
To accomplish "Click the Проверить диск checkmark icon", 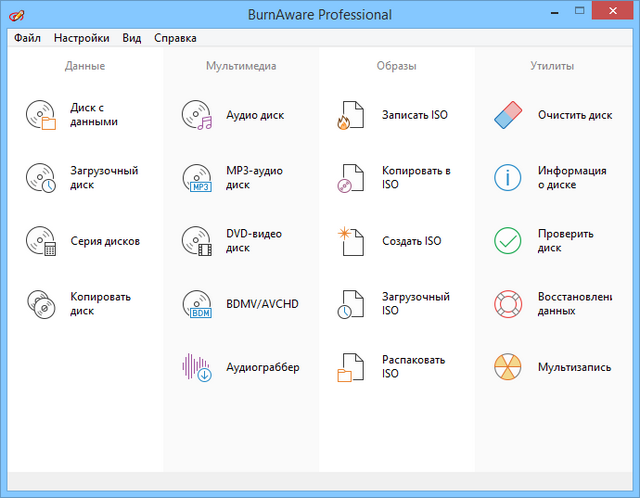I will click(508, 241).
